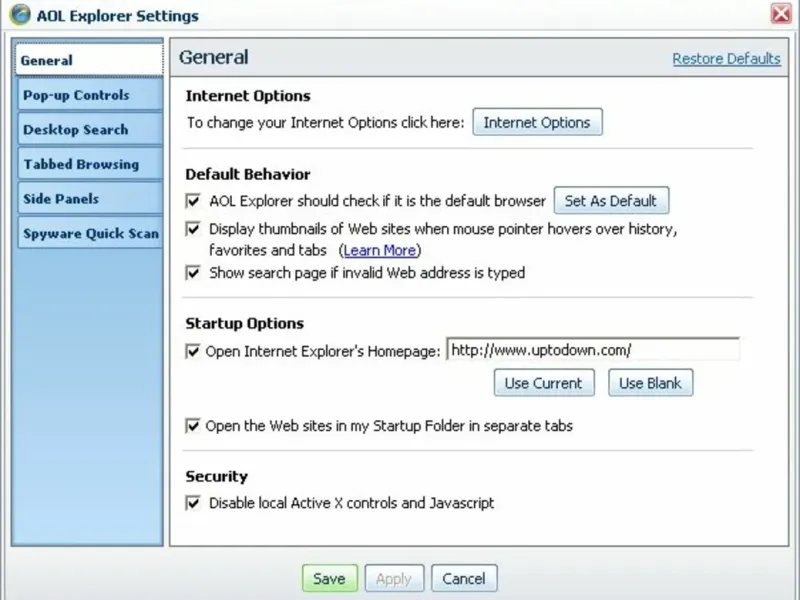Toggle Disable local Active X controls checkbox
800x600 pixels.
[x=193, y=503]
